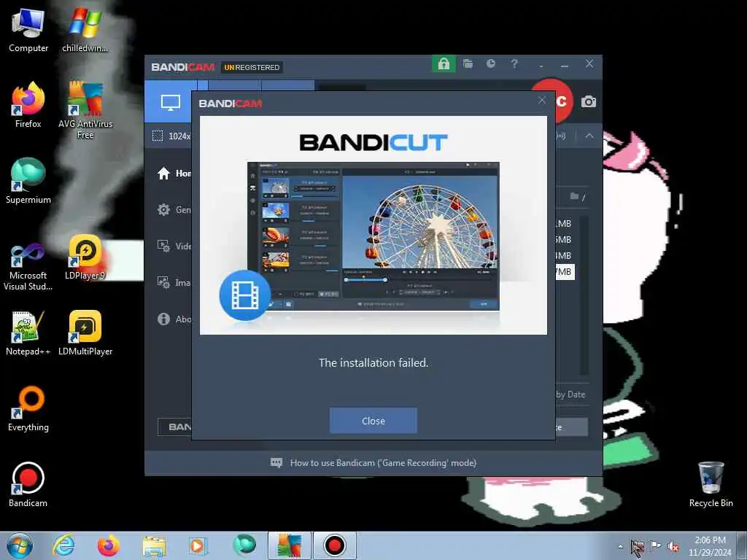Image resolution: width=747 pixels, height=560 pixels.
Task: Open the Windows Start menu orb
Action: coord(20,545)
